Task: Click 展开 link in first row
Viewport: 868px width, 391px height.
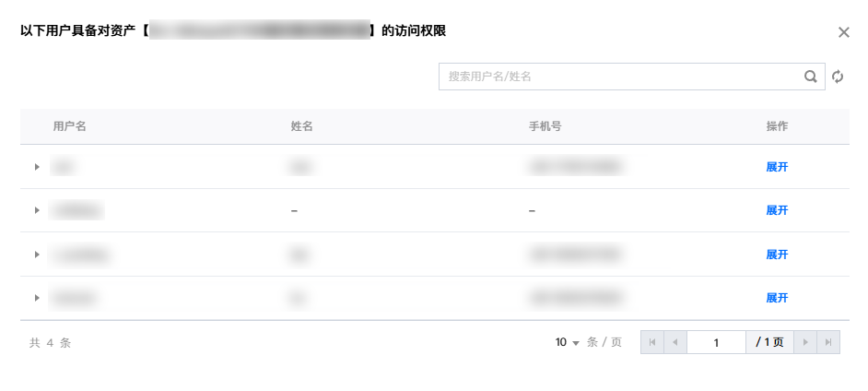Action: pyautogui.click(x=777, y=167)
